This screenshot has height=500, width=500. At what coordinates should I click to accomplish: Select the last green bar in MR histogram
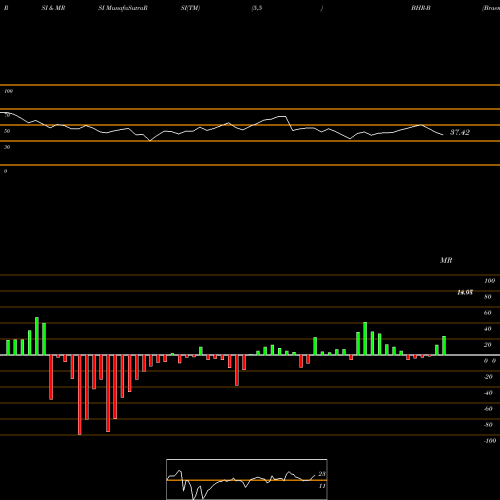(x=444, y=345)
